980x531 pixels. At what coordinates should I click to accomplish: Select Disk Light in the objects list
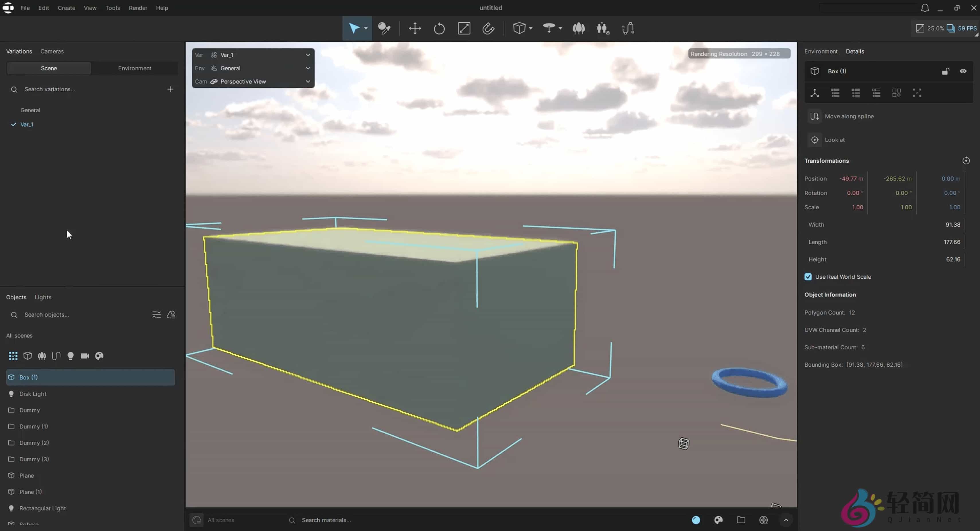tap(33, 394)
